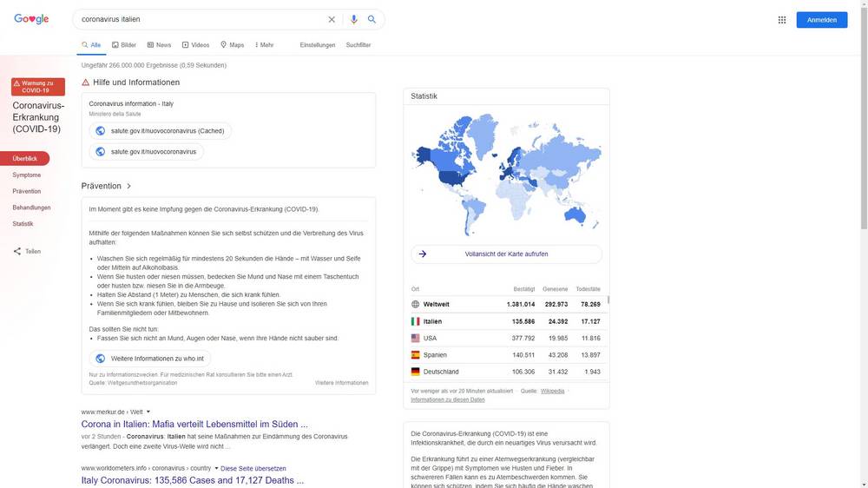Click the USA flag icon
The height and width of the screenshot is (488, 868).
[x=415, y=338]
